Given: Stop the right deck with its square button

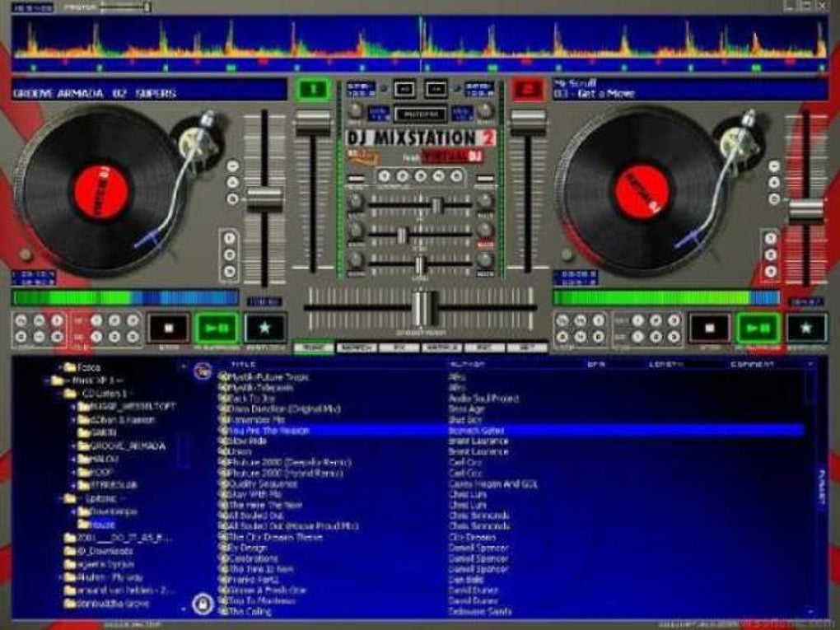Looking at the screenshot, I should tap(709, 328).
